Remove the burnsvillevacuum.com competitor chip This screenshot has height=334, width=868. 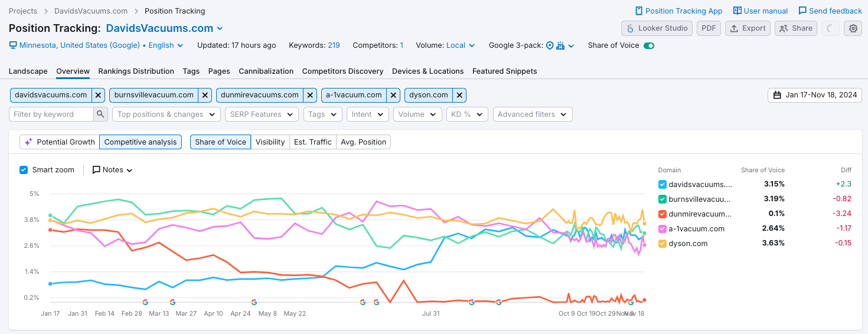(205, 95)
